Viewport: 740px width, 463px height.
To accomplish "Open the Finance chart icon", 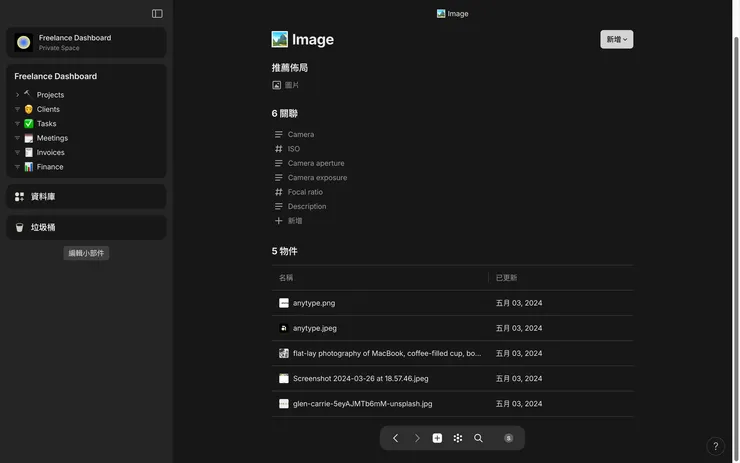I will tap(28, 167).
